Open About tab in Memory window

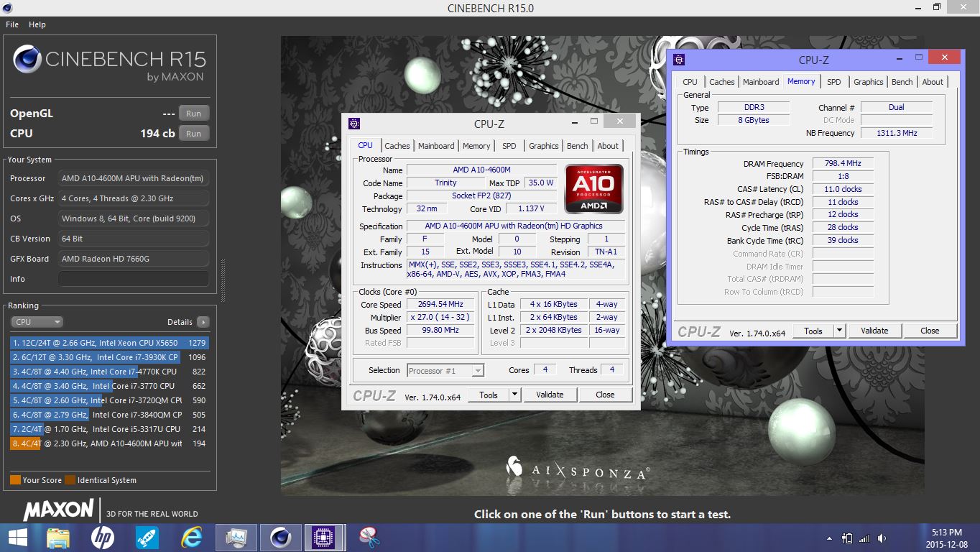(x=933, y=82)
